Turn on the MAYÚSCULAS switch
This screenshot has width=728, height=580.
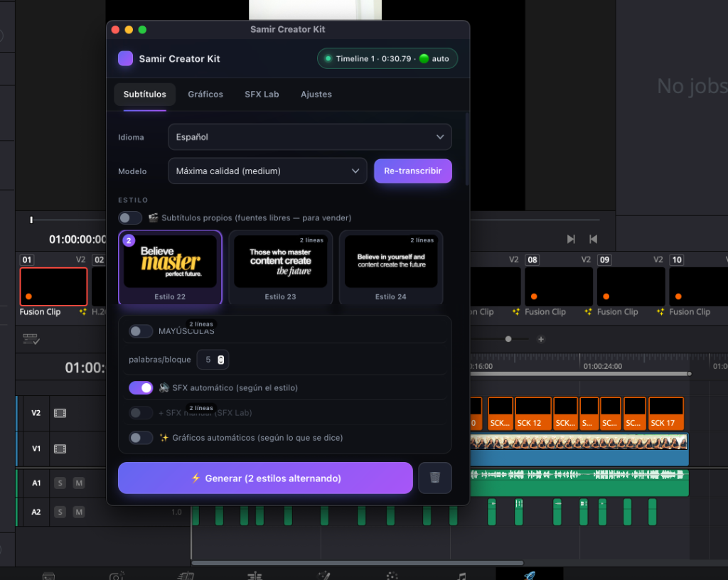(141, 331)
